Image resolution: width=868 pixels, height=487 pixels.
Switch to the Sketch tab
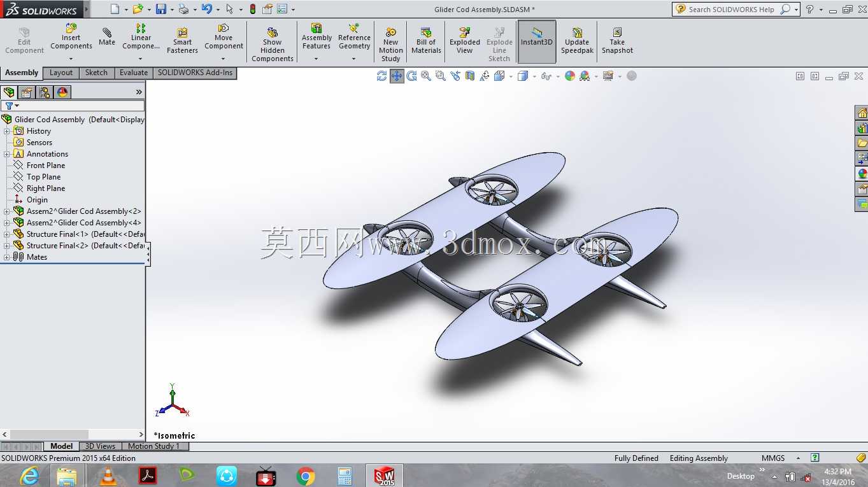point(96,73)
